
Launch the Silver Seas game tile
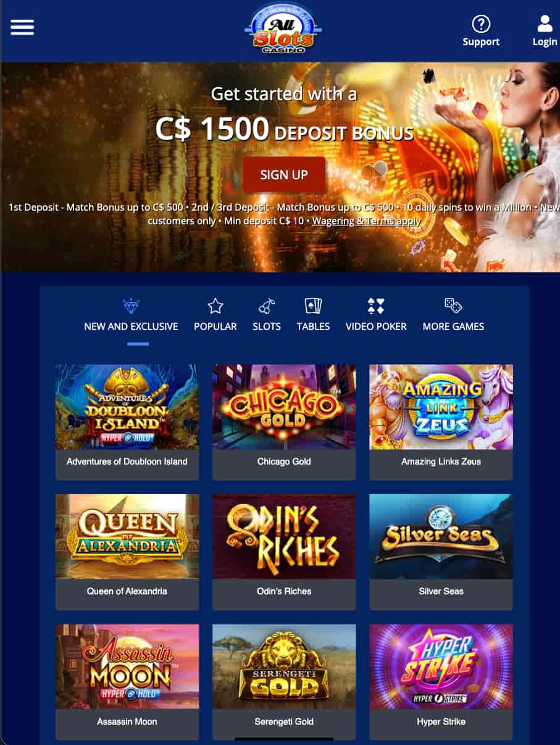coord(441,552)
